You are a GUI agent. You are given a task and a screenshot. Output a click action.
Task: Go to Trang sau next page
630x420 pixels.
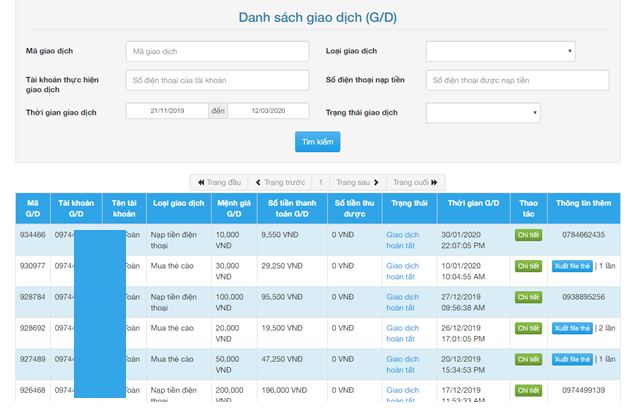[x=358, y=182]
